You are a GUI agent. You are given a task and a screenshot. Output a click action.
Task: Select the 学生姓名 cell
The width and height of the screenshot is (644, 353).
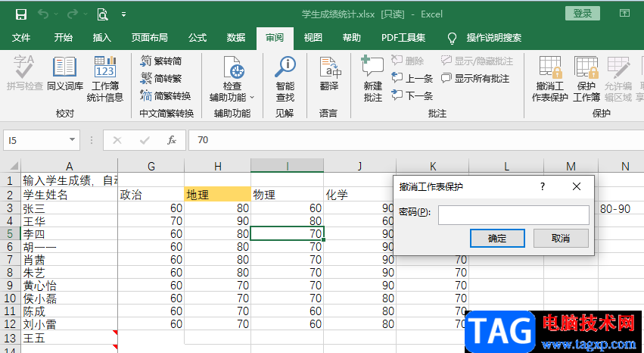tap(69, 195)
